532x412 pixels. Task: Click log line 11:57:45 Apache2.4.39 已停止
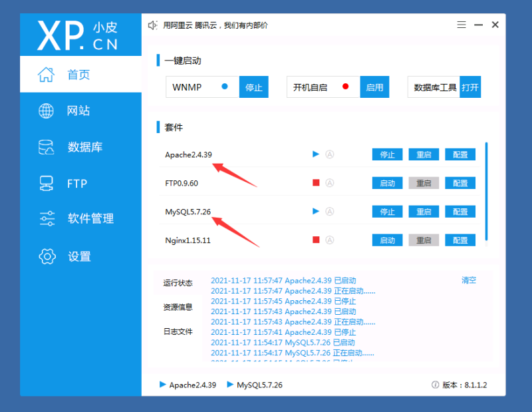point(283,302)
